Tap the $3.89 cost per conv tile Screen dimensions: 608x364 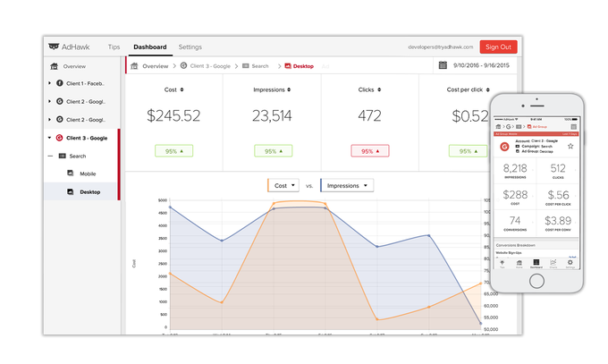[558, 223]
